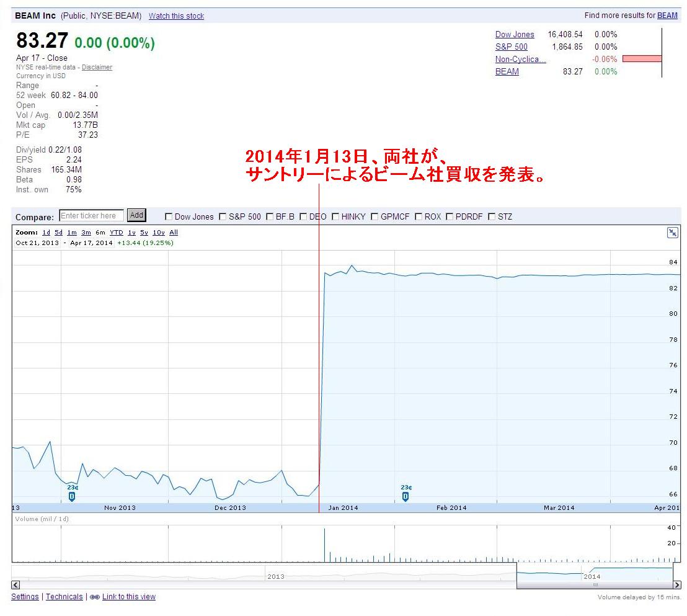Click the +13.44 (19.25%) gain text
Screen dimensions: 687x616
(x=146, y=243)
